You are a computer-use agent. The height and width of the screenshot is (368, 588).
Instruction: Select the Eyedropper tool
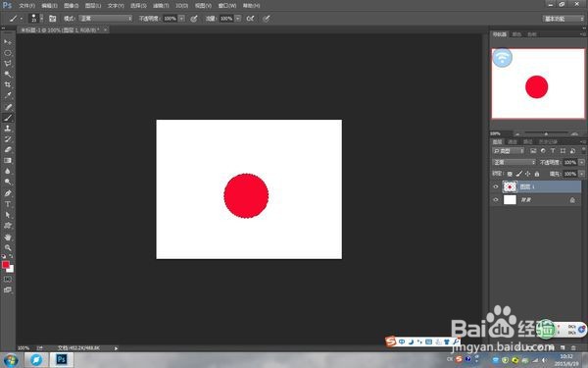(x=8, y=95)
